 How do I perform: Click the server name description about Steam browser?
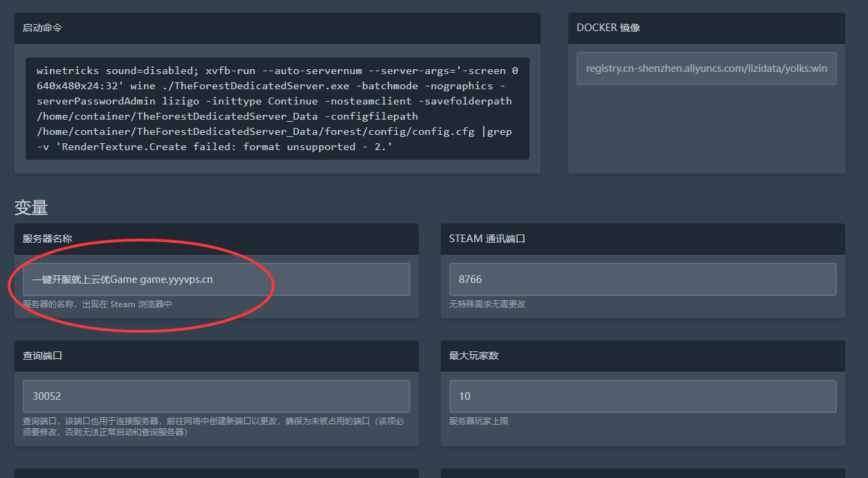coord(97,304)
